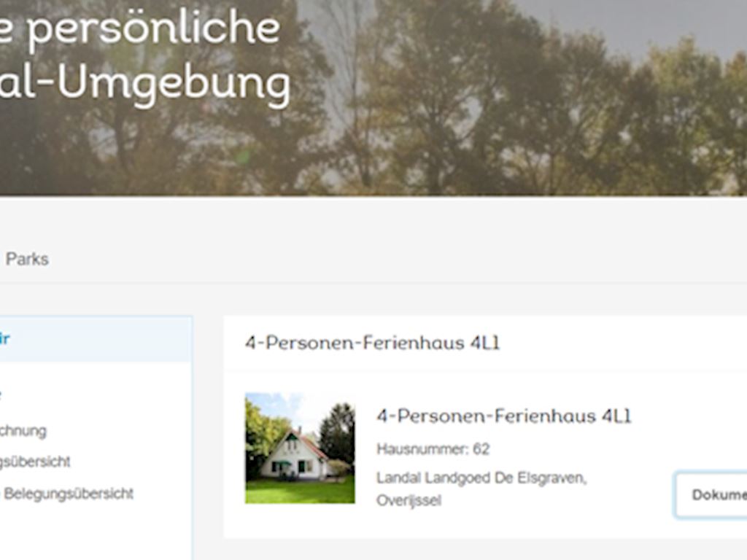Viewport: 747px width, 560px height.
Task: Open the Parks navigation menu item
Action: tap(27, 259)
